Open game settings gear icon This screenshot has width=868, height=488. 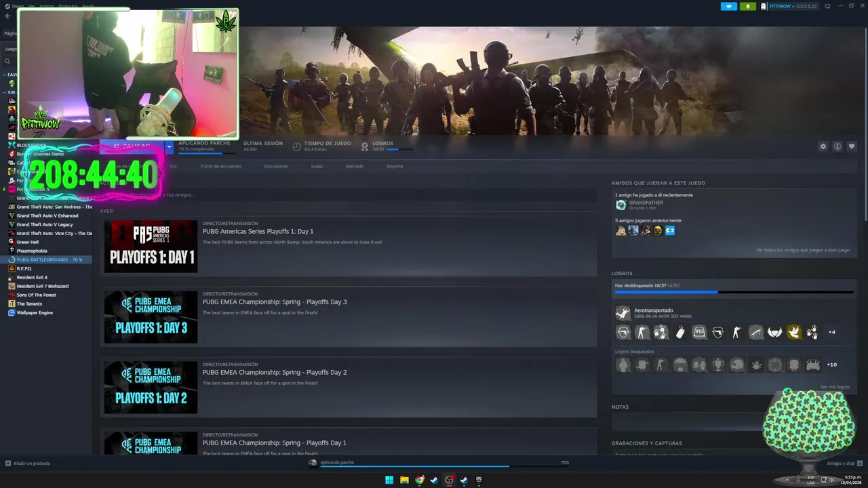click(x=823, y=146)
